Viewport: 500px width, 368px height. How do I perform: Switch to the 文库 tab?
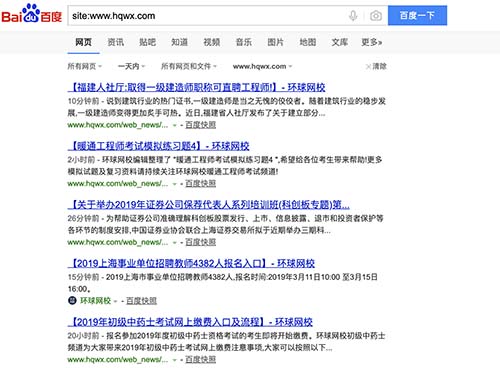pos(340,42)
